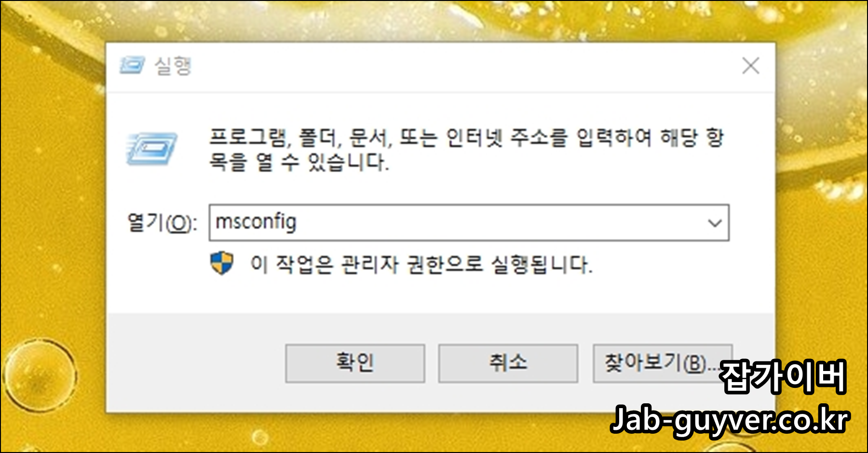Screen dimensions: 868x453
Task: Click the 잡가이버 watermark text
Action: click(783, 377)
